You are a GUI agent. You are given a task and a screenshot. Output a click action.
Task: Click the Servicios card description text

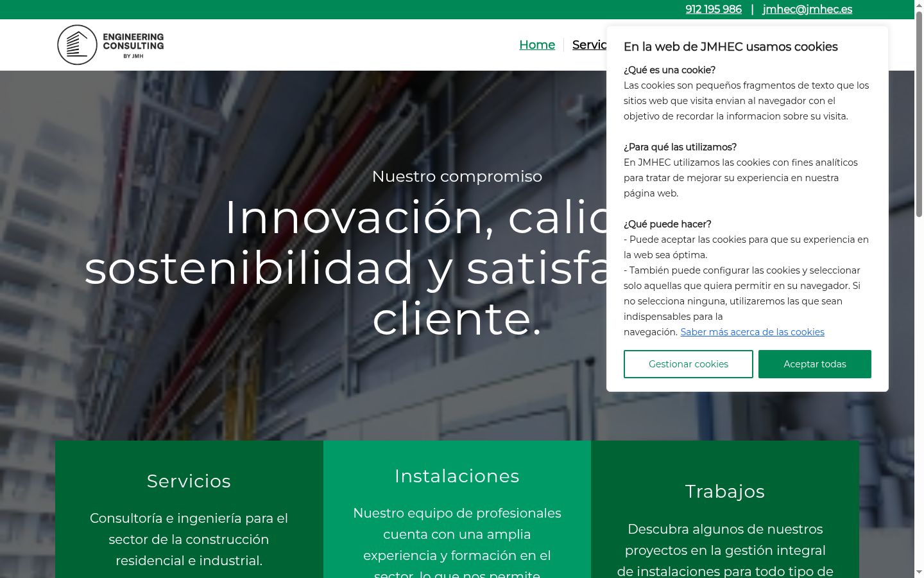coord(189,539)
